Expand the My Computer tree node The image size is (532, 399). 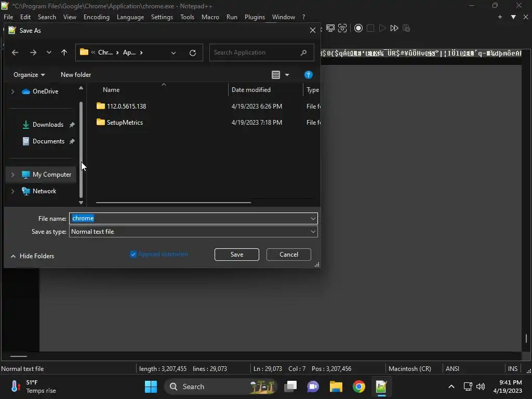point(13,175)
